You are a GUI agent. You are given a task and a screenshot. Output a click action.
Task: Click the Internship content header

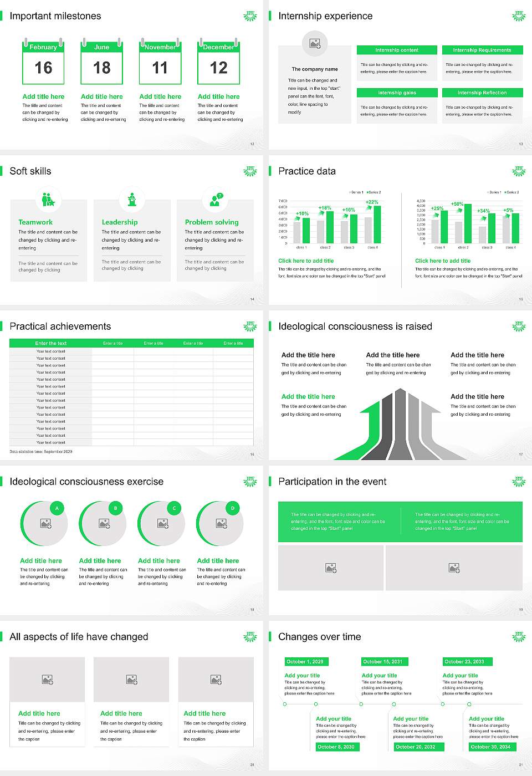click(x=397, y=50)
